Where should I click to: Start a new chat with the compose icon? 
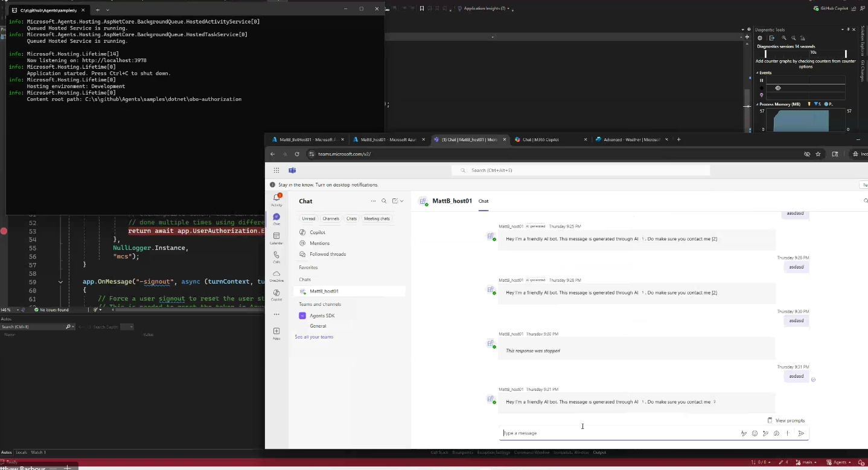[x=395, y=201]
